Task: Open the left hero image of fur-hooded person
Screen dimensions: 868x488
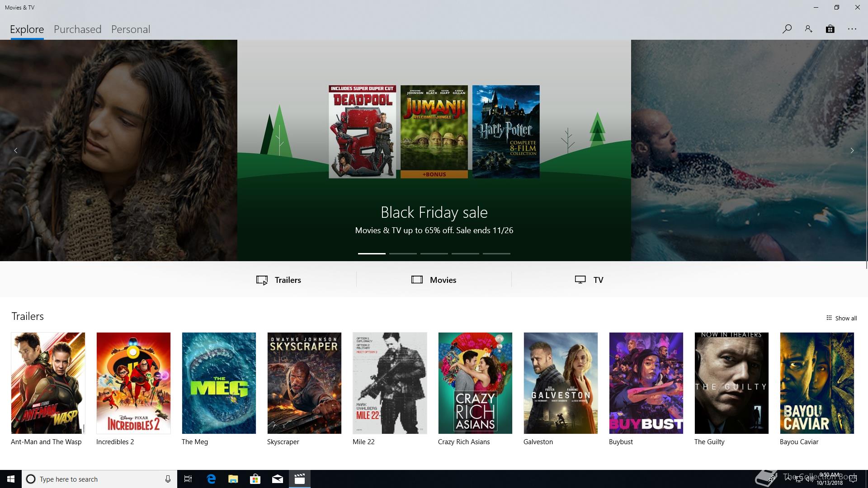Action: click(118, 150)
